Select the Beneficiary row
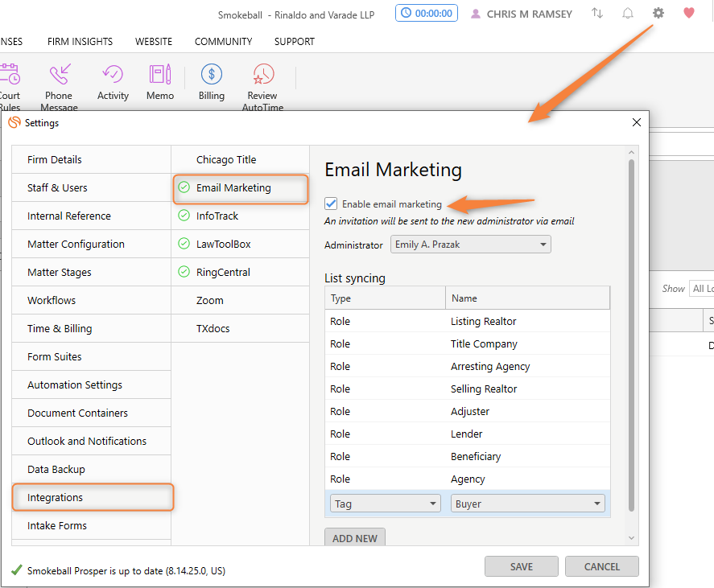The height and width of the screenshot is (588, 714). [x=468, y=456]
